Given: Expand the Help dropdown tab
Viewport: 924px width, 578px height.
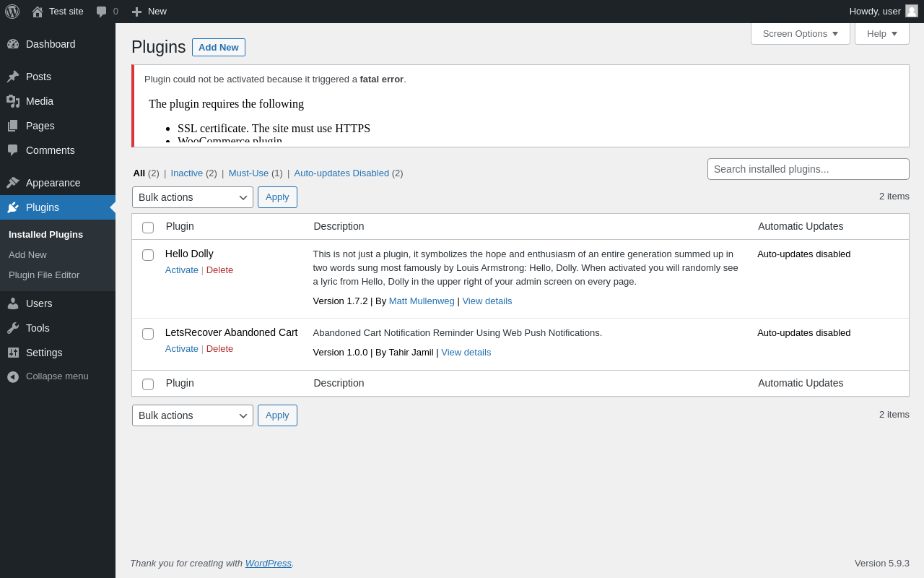Looking at the screenshot, I should 881,33.
